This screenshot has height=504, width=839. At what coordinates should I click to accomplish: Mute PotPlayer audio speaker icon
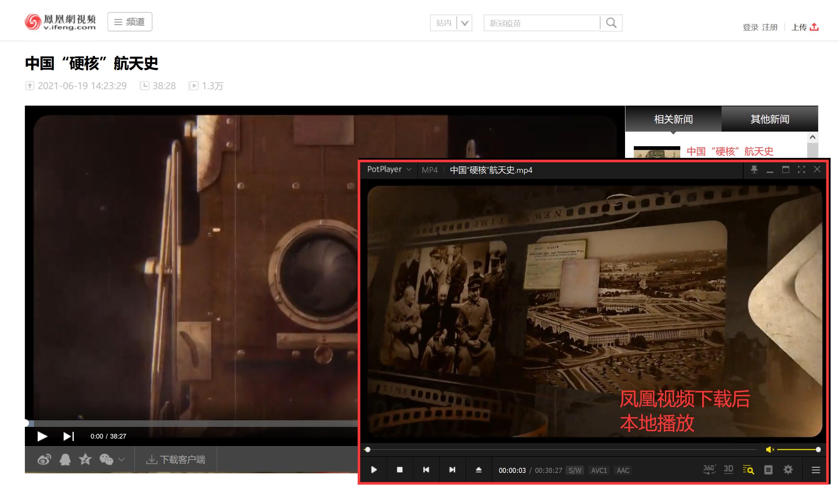click(x=770, y=450)
